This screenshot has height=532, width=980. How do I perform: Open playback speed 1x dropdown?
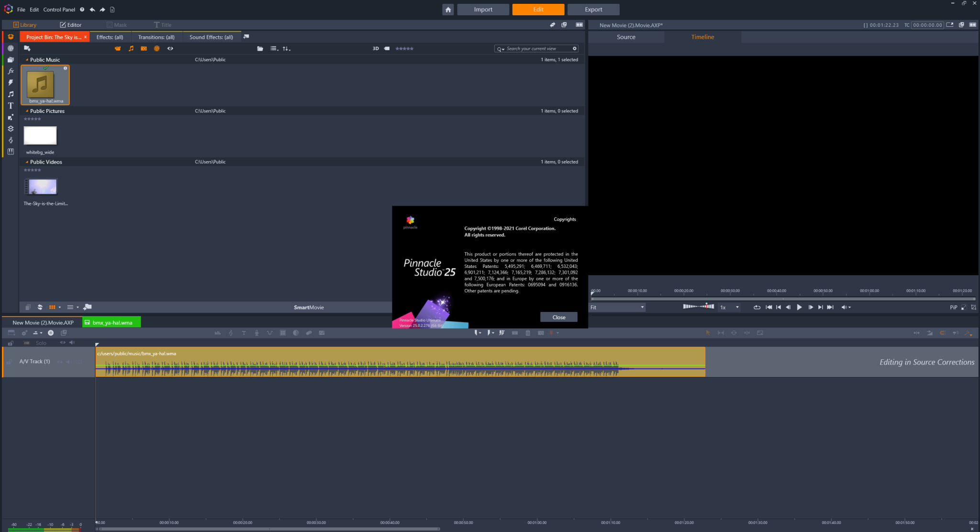click(x=729, y=308)
